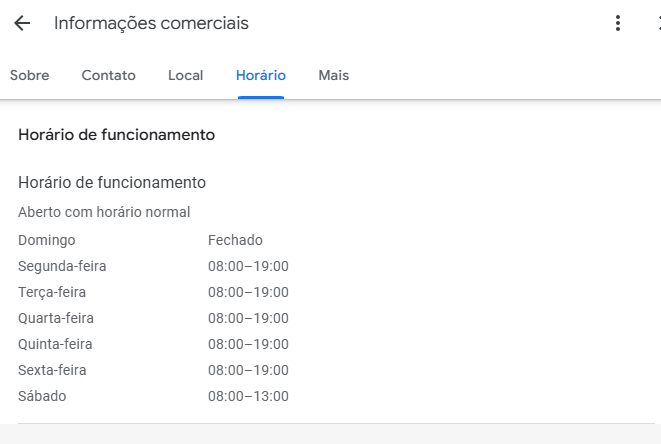Select the Aberto com horário normal status
661x444 pixels.
(x=104, y=212)
